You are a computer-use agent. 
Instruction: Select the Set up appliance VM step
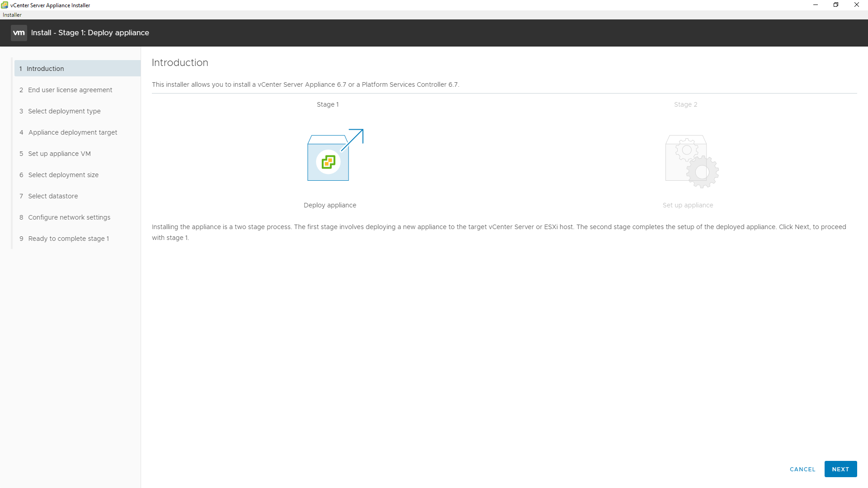(59, 154)
